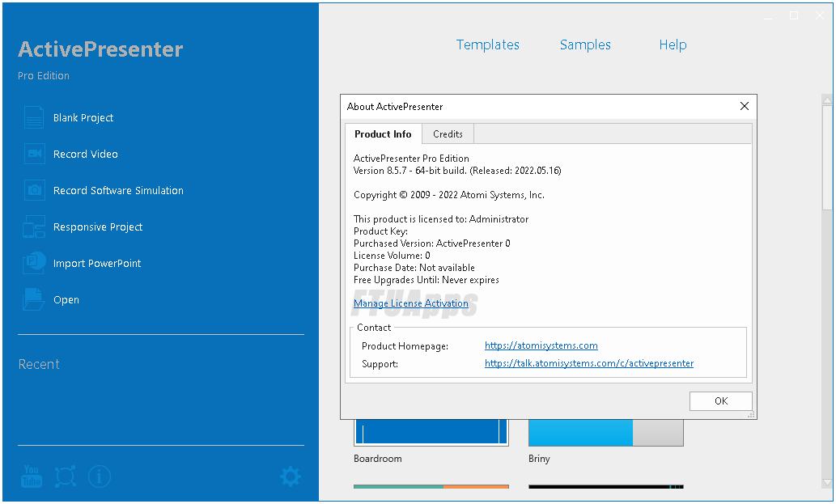
Task: Click the Blank Project page icon
Action: click(x=34, y=117)
